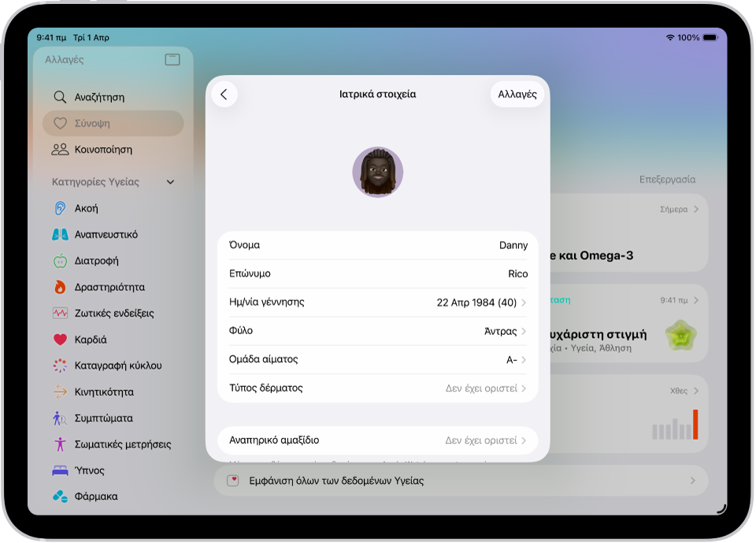Click the heart icon beside Εμφάνιση όλων
Screen dimensions: 756x543
click(233, 480)
